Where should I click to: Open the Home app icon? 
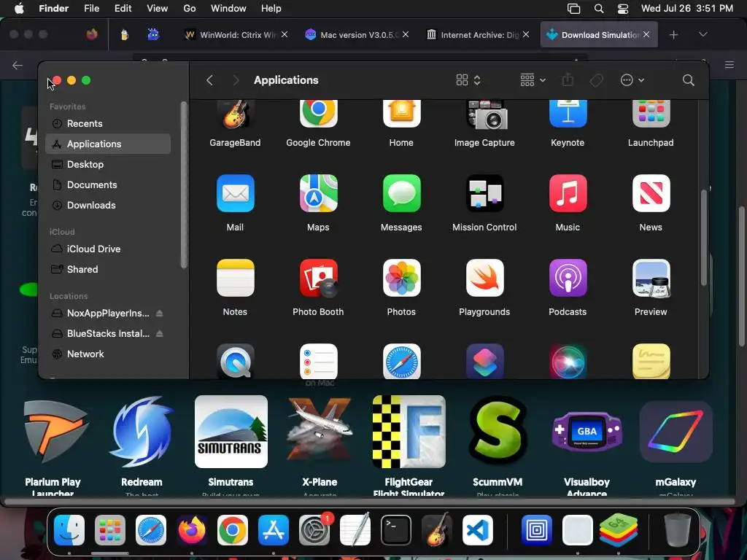[401, 113]
